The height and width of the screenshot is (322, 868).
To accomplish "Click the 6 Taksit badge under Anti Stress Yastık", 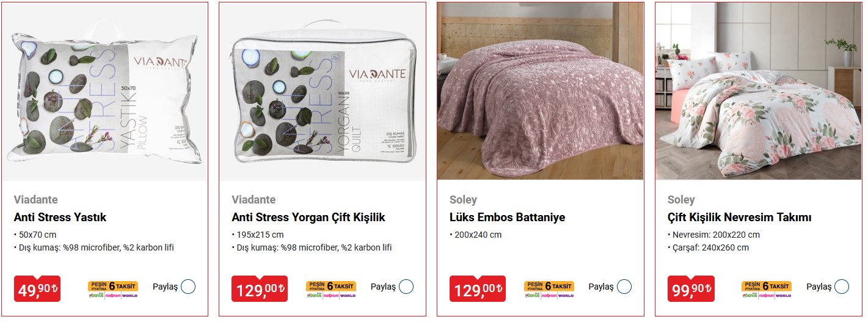I will (x=113, y=290).
